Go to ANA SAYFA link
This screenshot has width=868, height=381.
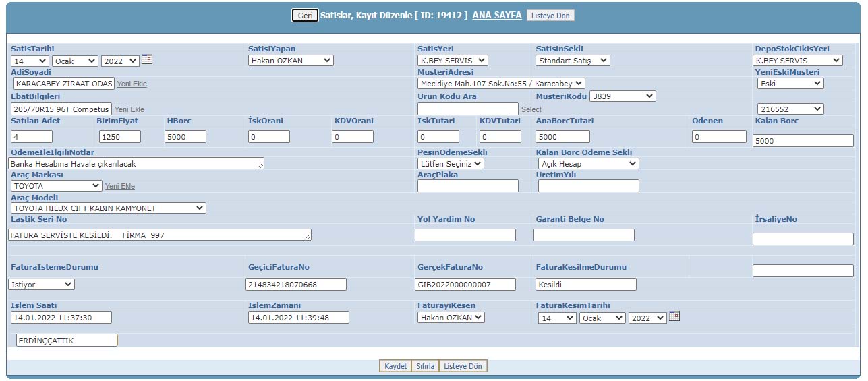coord(496,15)
